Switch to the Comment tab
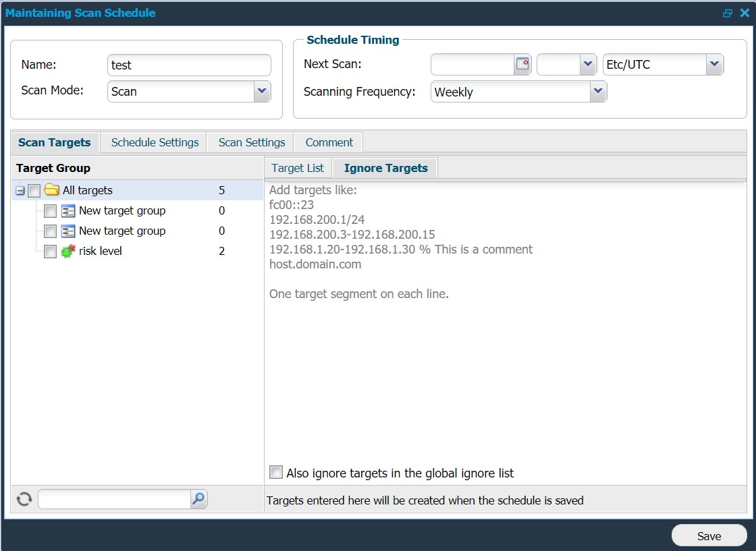 [x=329, y=142]
